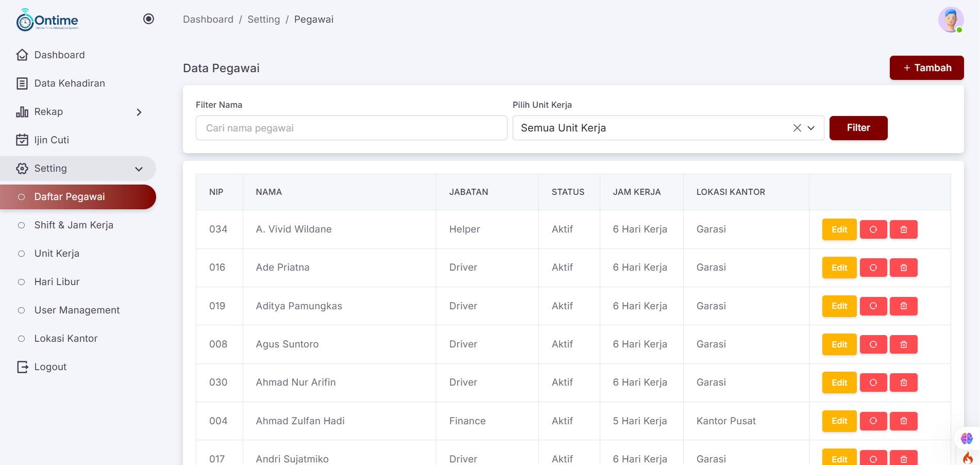Viewport: 980px width, 465px height.
Task: Open the Pilih Unit Kerja dropdown arrow
Action: pyautogui.click(x=811, y=128)
